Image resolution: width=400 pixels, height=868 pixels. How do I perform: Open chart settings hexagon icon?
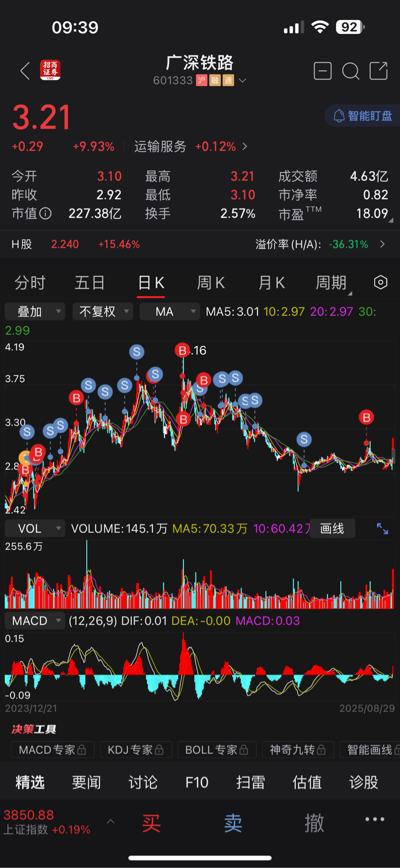click(x=381, y=282)
